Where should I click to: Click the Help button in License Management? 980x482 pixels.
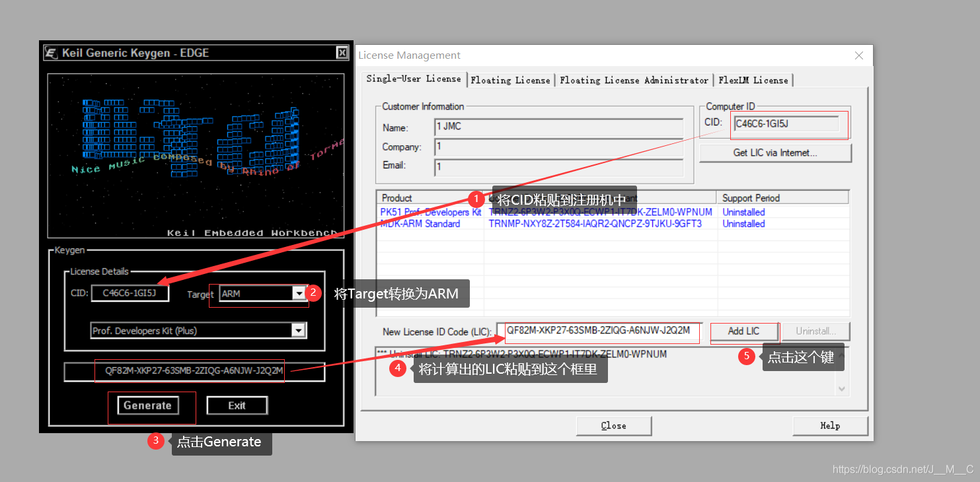830,426
